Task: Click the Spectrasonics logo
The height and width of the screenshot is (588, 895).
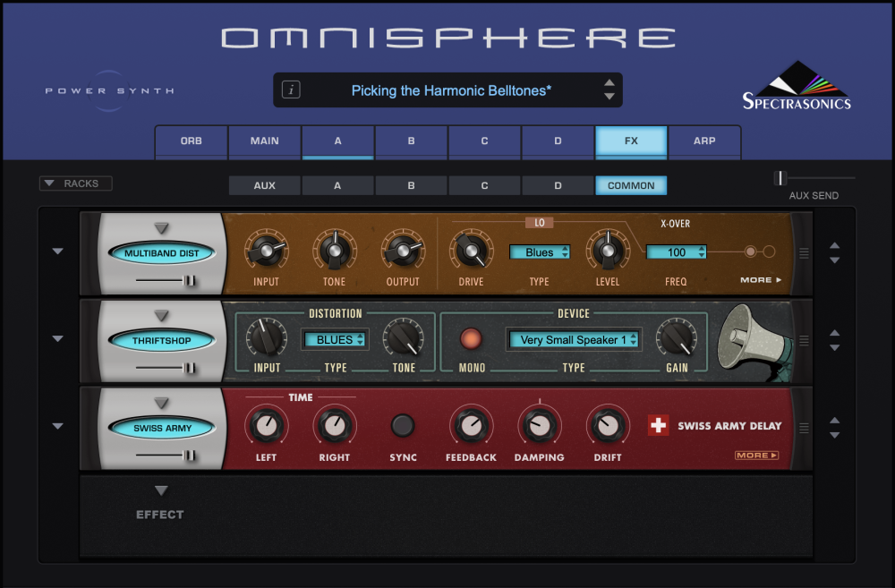Action: tap(797, 86)
